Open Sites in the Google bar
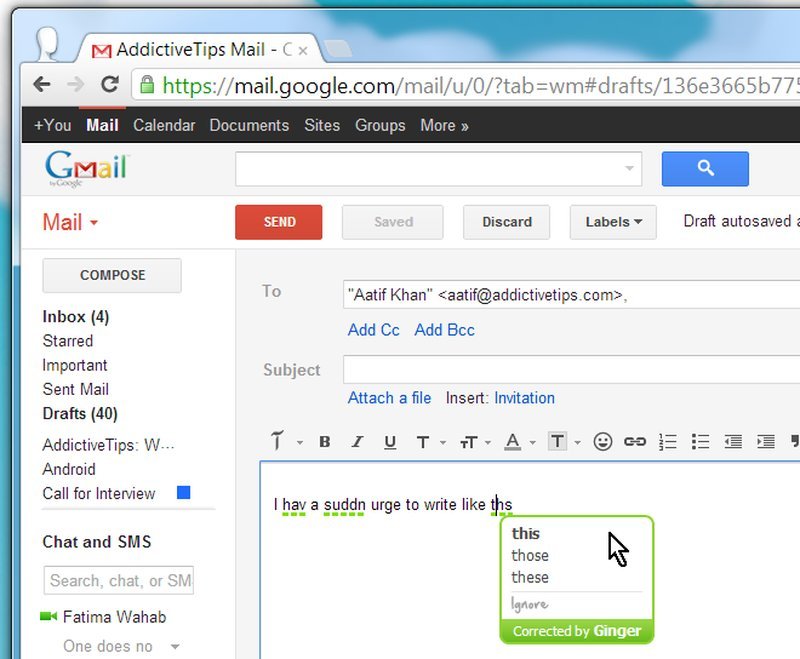Screen dimensions: 800x659 tap(322, 125)
